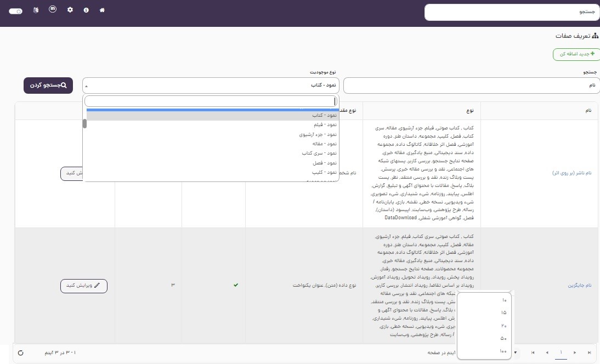Go to next page arrow in pager
Image resolution: width=600 pixels, height=364 pixels.
click(x=575, y=352)
